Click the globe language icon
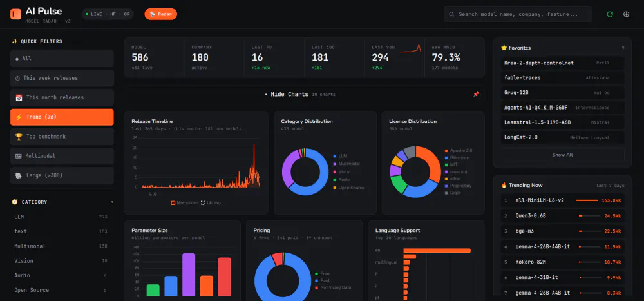Screen dimensions: 644x301 (x=627, y=14)
